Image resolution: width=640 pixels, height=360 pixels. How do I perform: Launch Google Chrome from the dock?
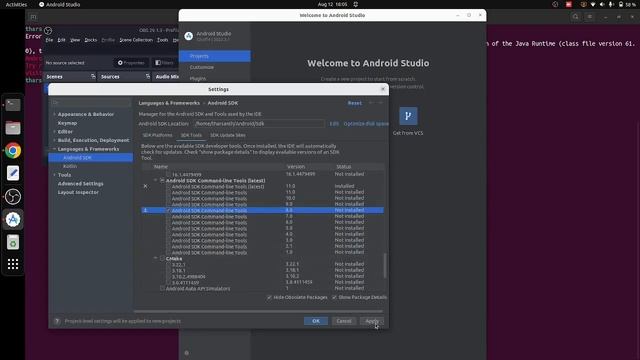13,151
